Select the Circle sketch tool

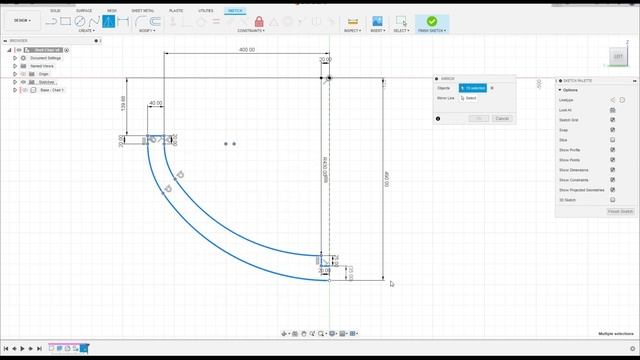[x=80, y=21]
